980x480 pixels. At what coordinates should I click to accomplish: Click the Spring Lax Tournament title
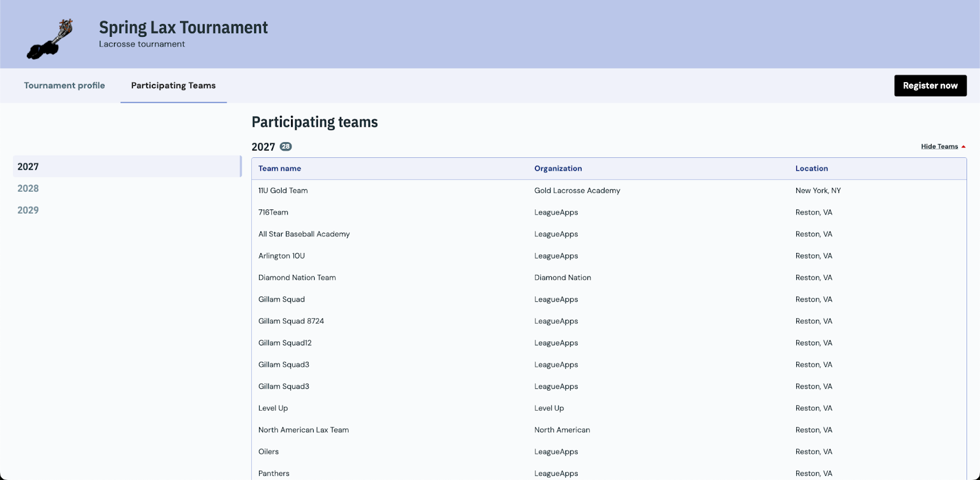click(184, 28)
